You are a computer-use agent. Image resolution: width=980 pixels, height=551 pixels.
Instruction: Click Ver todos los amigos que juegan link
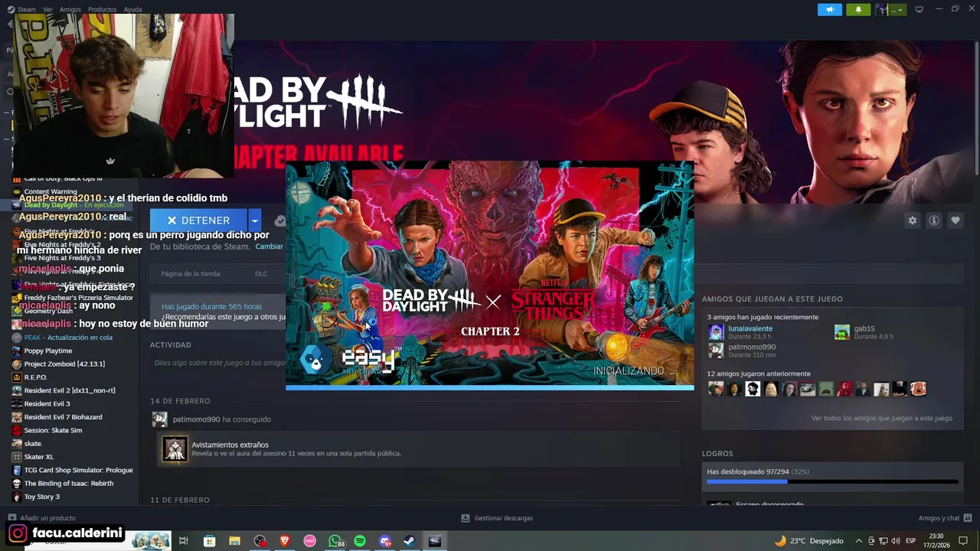pos(882,418)
